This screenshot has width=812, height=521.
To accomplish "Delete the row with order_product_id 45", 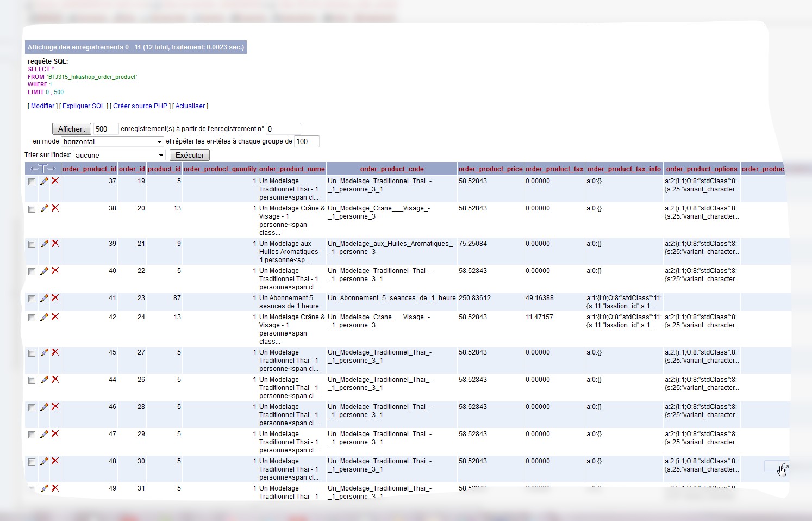I will point(55,352).
